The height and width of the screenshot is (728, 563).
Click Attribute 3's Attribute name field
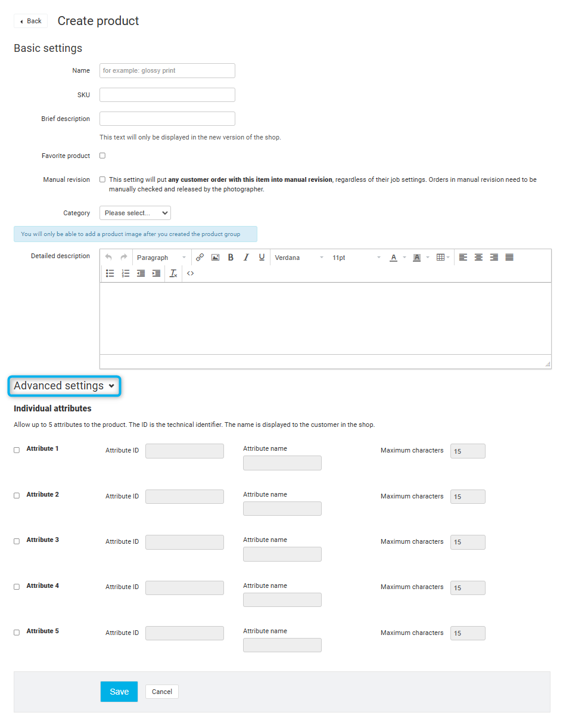tap(282, 554)
